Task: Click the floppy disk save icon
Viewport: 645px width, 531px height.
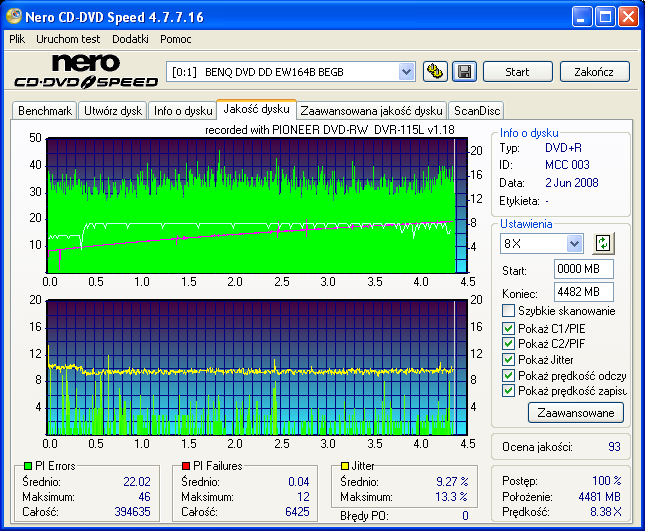Action: point(464,72)
